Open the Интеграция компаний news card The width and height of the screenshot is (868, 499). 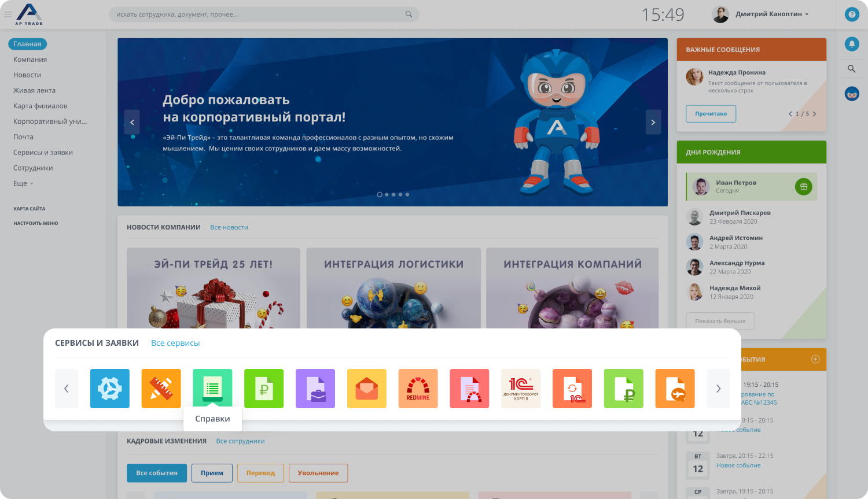coord(572,289)
